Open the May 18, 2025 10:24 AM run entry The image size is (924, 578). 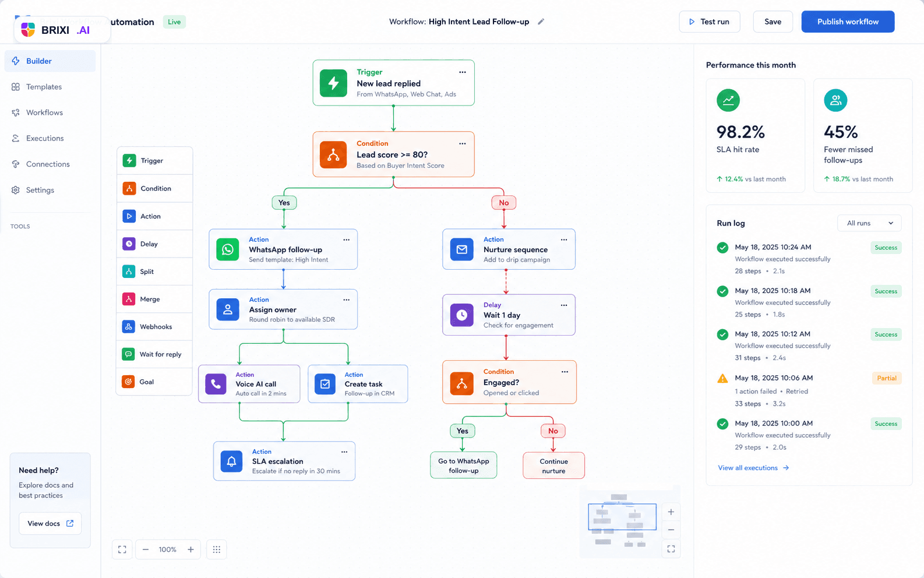(809, 259)
